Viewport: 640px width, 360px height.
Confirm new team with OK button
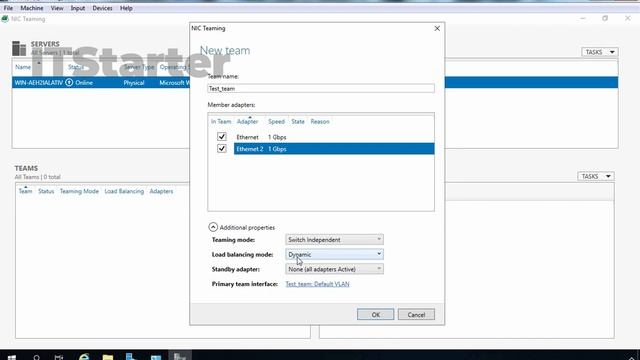376,315
